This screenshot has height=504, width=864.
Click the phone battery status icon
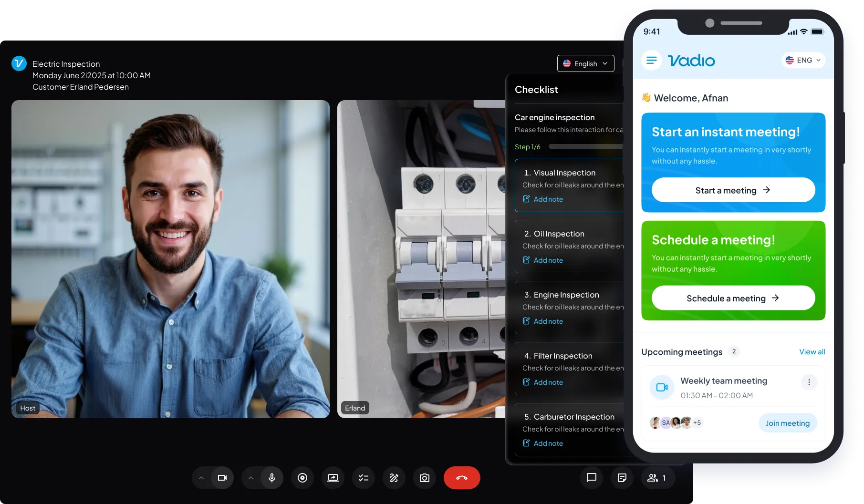(x=817, y=31)
